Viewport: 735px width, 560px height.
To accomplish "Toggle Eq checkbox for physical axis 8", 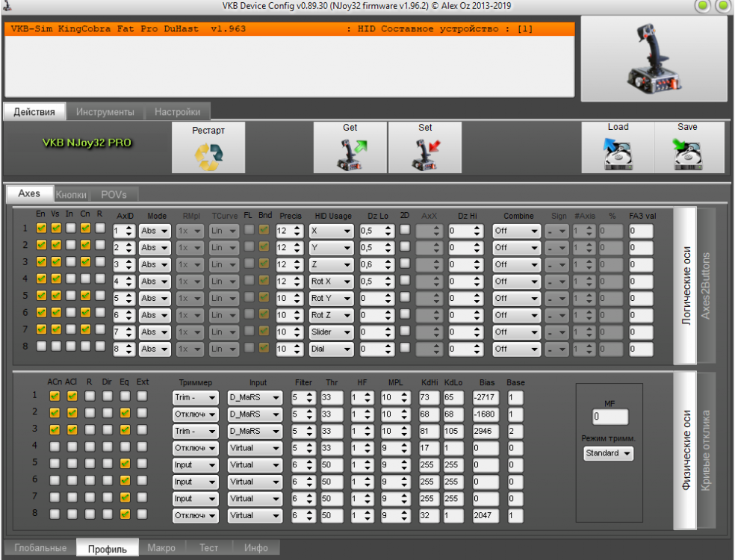I will click(x=125, y=514).
